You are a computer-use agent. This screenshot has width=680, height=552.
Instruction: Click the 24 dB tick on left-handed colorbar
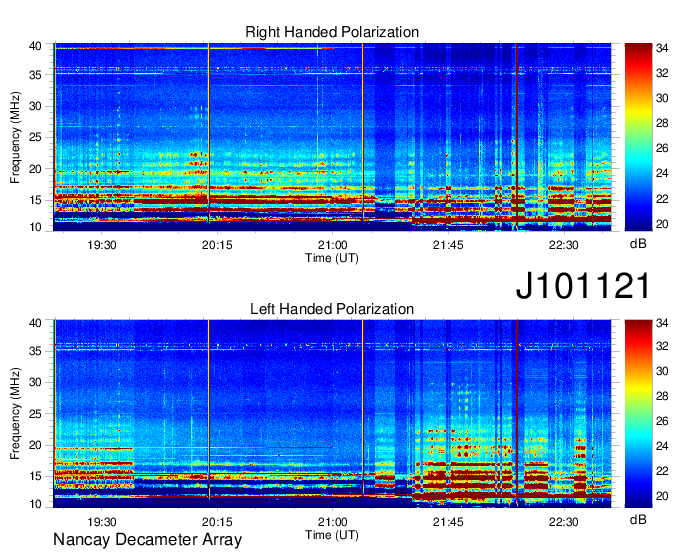pyautogui.click(x=662, y=446)
